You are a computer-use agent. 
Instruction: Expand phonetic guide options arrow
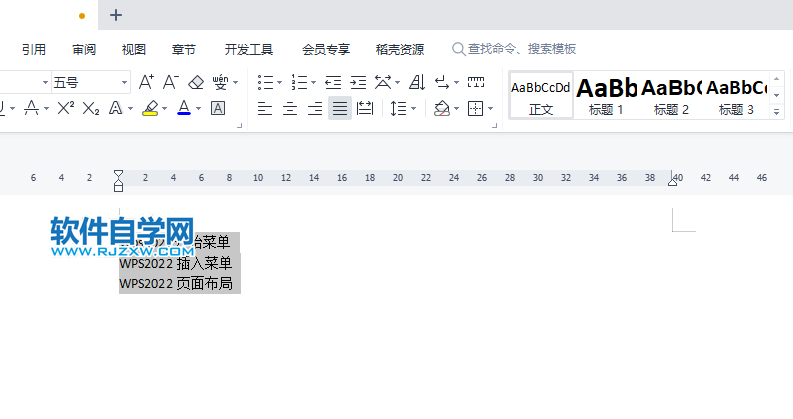pos(236,82)
